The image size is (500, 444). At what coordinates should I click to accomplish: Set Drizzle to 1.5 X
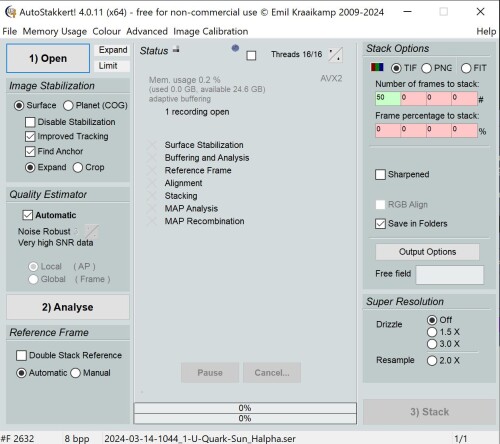tap(432, 332)
